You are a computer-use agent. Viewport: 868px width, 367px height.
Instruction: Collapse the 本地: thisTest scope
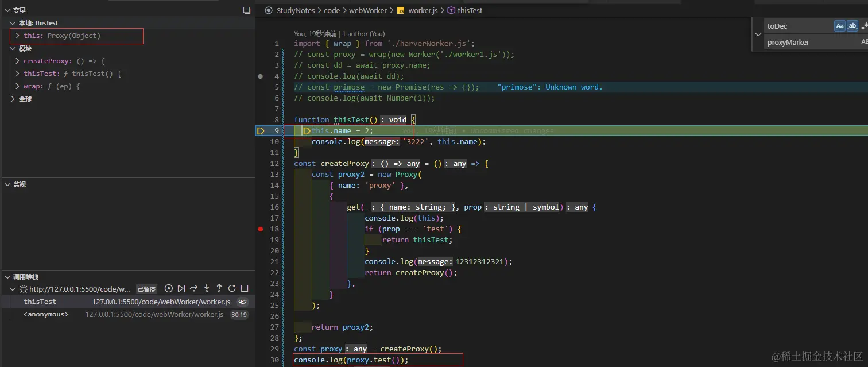(x=14, y=23)
